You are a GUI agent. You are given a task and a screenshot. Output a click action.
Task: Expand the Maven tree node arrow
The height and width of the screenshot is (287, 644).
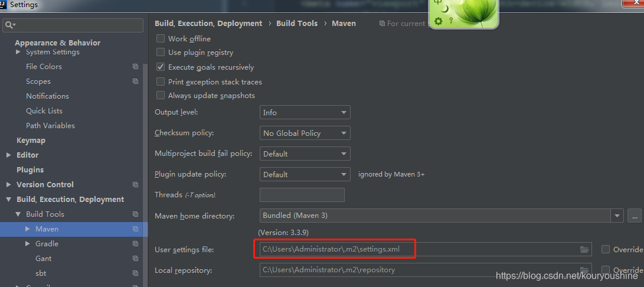click(x=28, y=229)
